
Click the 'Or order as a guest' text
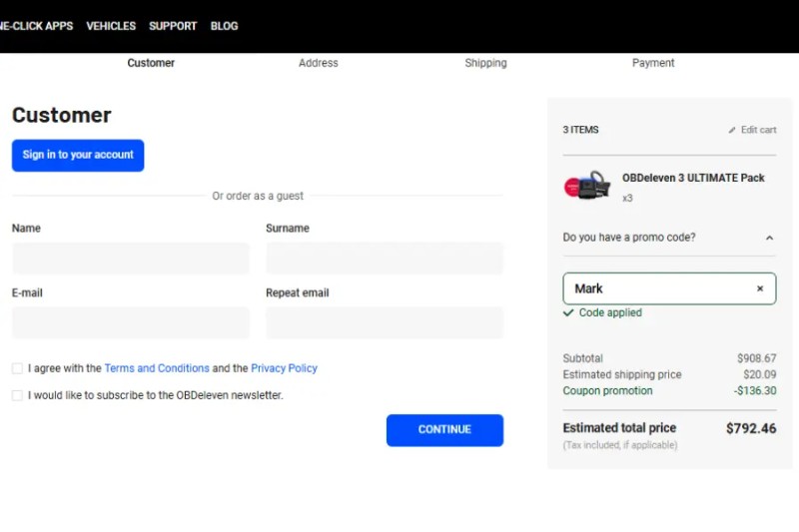(x=258, y=196)
